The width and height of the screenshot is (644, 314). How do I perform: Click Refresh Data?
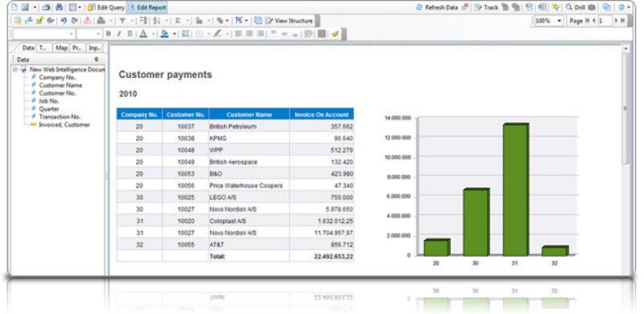pos(437,7)
